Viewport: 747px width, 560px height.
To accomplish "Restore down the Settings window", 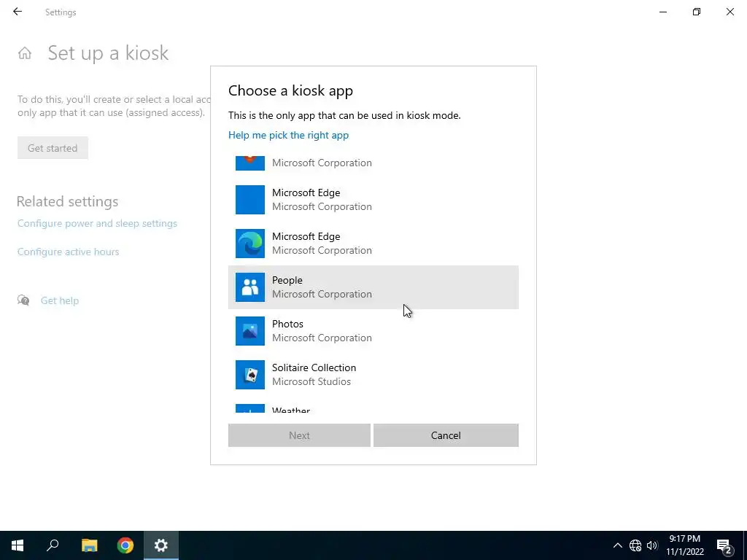I will pyautogui.click(x=697, y=12).
